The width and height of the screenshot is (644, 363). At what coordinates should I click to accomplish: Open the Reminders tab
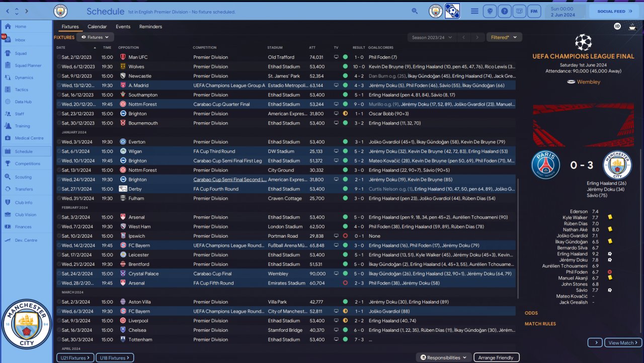(x=150, y=27)
